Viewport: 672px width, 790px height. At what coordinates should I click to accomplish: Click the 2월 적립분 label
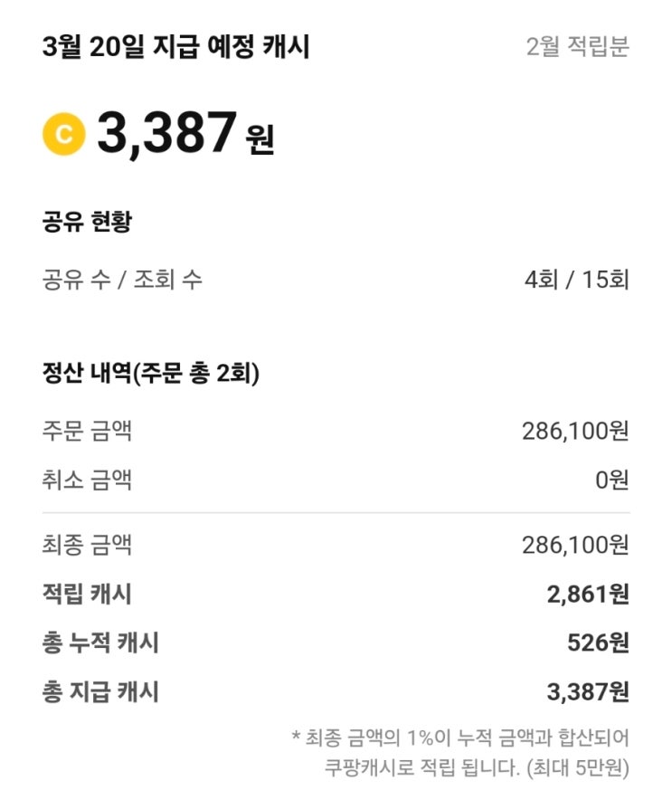click(577, 47)
